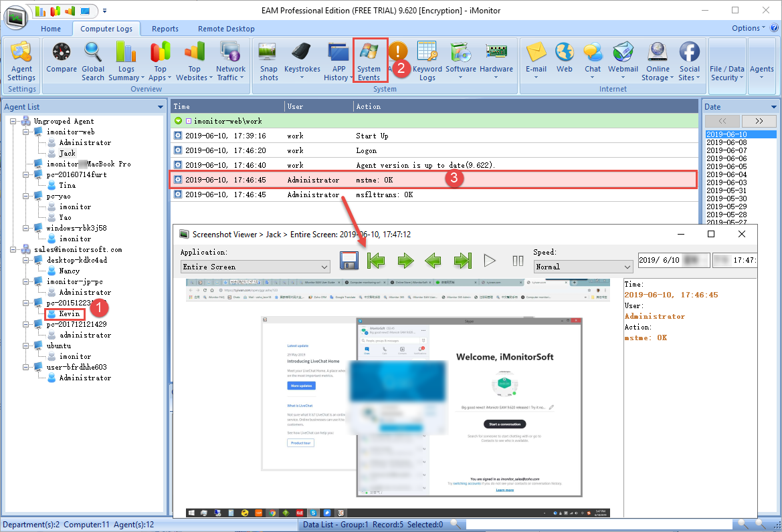Viewport: 782px width, 532px height.
Task: Show Top Websites report
Action: 194,61
